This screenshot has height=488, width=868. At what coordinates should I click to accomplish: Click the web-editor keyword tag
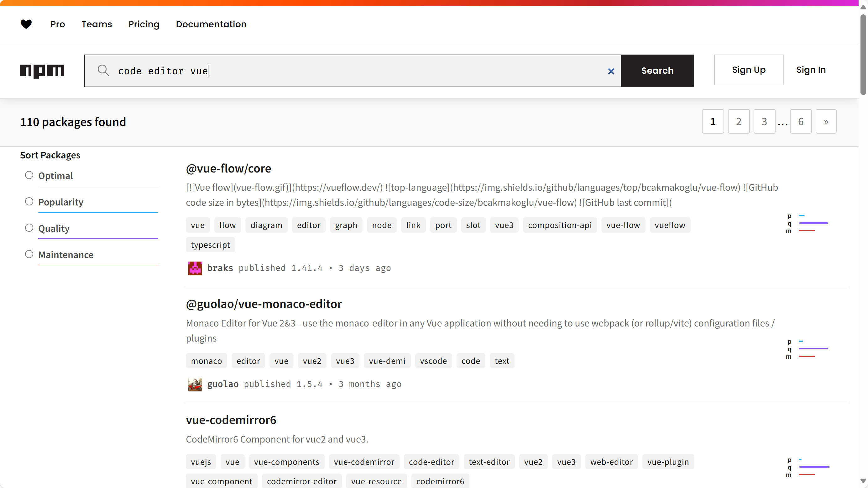611,462
